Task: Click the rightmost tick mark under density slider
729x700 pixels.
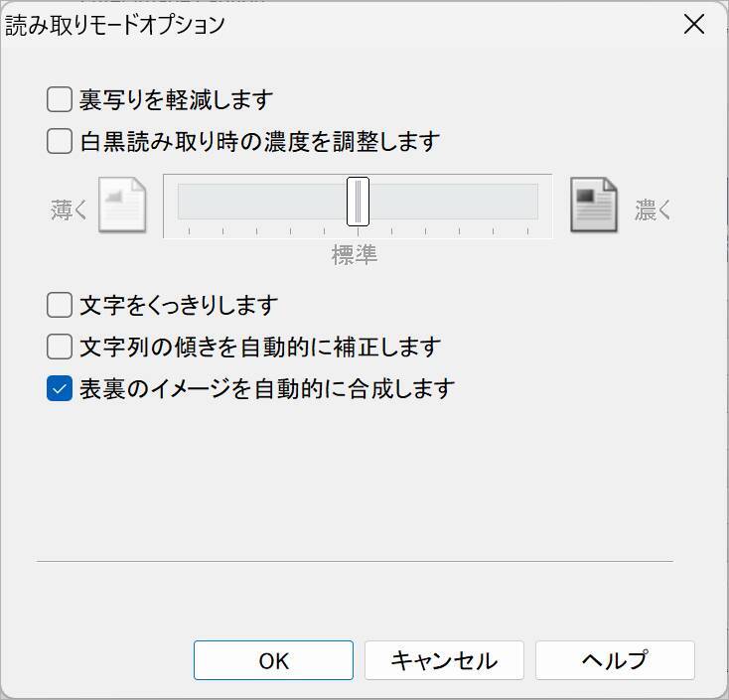Action: [x=526, y=231]
